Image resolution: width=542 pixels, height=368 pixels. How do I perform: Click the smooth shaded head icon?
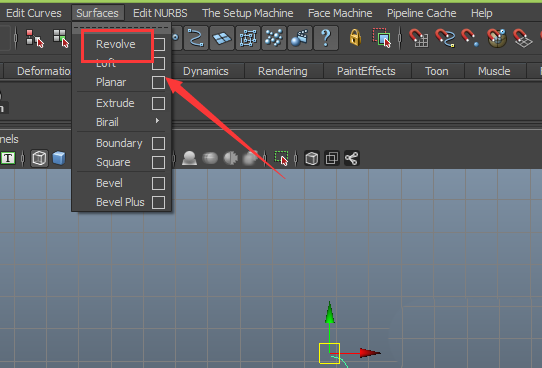(189, 158)
